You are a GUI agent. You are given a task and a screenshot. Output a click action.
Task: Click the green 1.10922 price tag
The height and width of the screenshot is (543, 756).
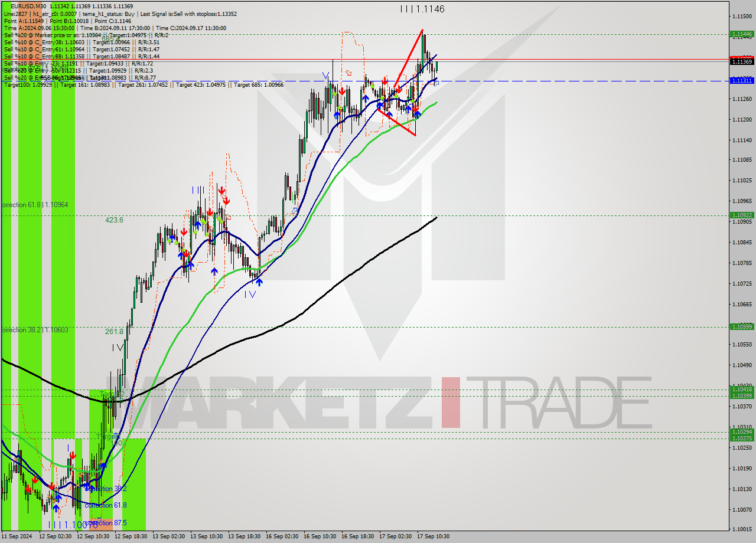click(x=741, y=215)
